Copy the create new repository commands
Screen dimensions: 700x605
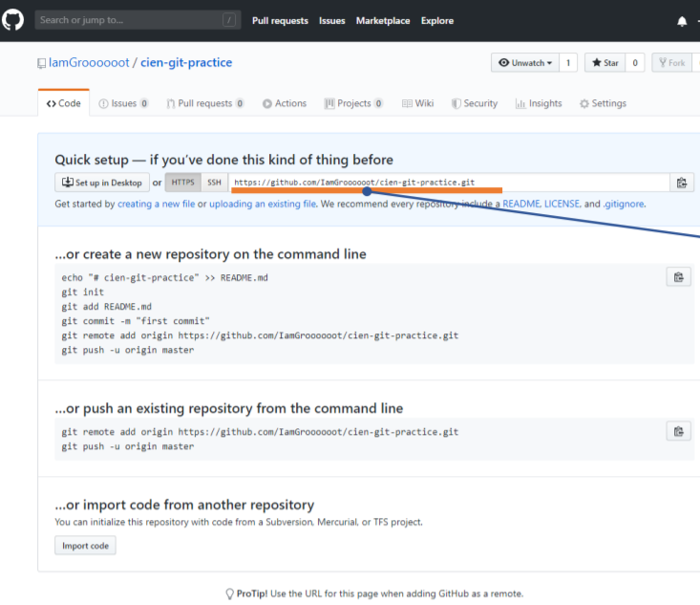click(x=679, y=277)
